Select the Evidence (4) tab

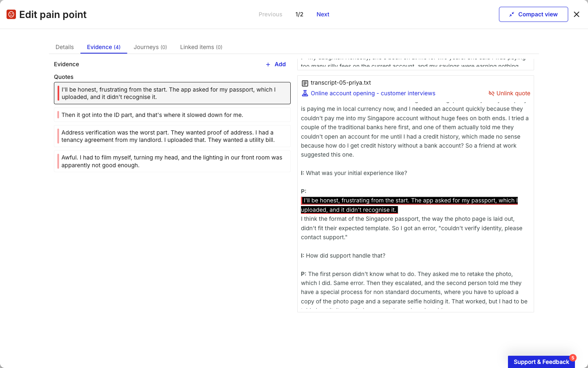pyautogui.click(x=104, y=47)
